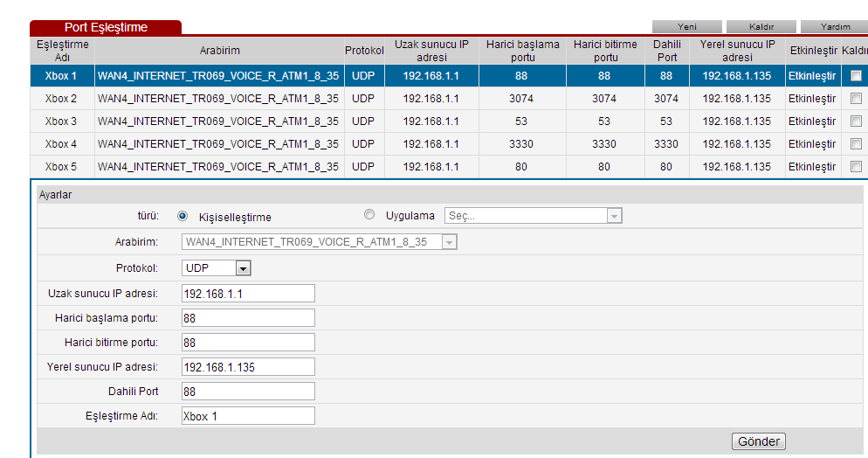The image size is (868, 458).
Task: Click the interface name in Xbox 2 row
Action: click(x=218, y=99)
